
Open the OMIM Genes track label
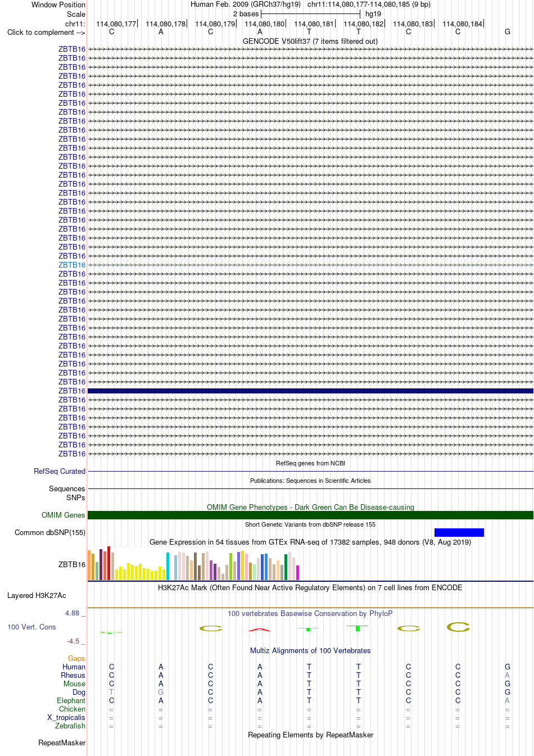[x=64, y=515]
